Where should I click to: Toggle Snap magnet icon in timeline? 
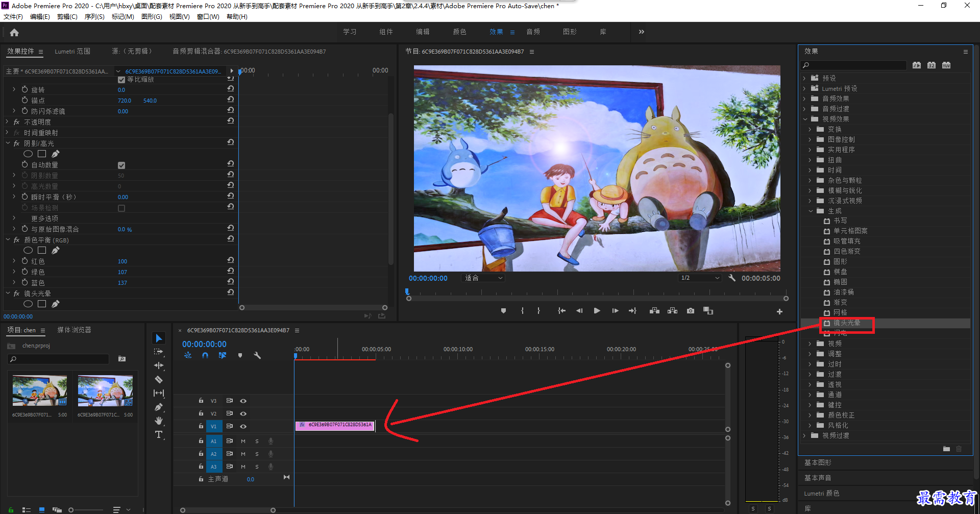(x=205, y=355)
